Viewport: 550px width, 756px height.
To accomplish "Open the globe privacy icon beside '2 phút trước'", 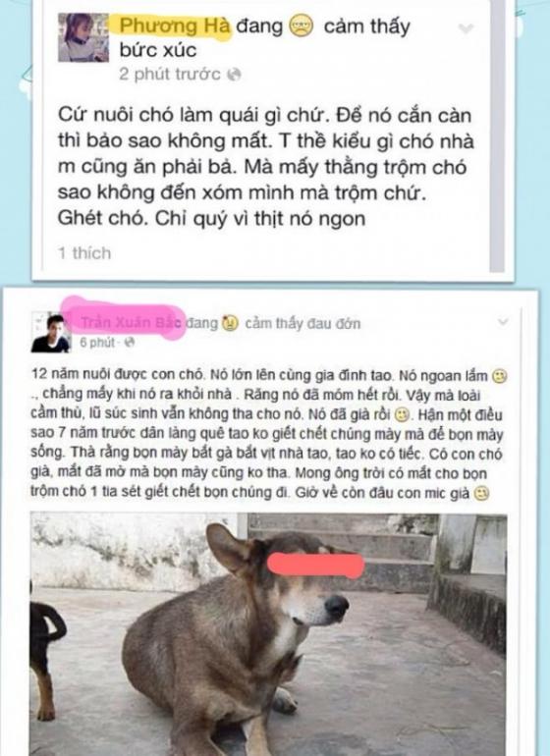I will click(234, 75).
